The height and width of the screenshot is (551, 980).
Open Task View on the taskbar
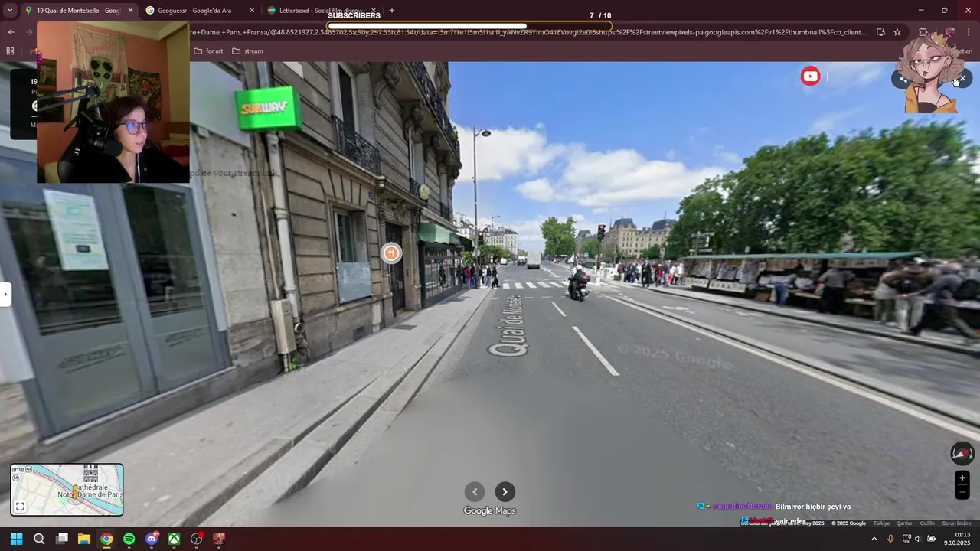click(62, 539)
